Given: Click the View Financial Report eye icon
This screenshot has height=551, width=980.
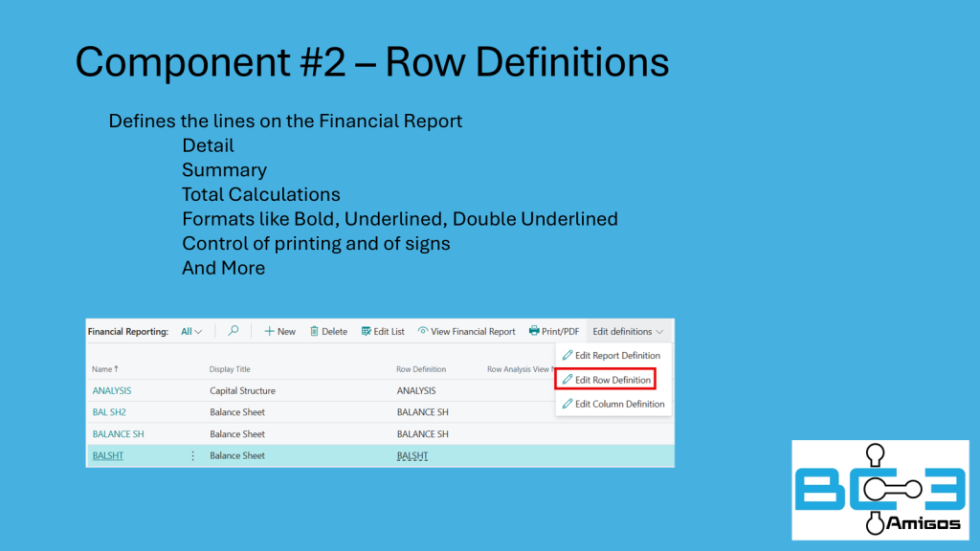Looking at the screenshot, I should click(x=423, y=331).
